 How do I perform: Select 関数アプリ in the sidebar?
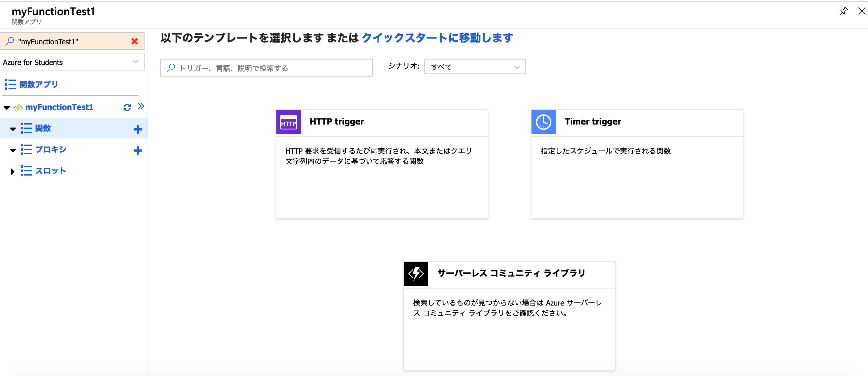point(38,84)
